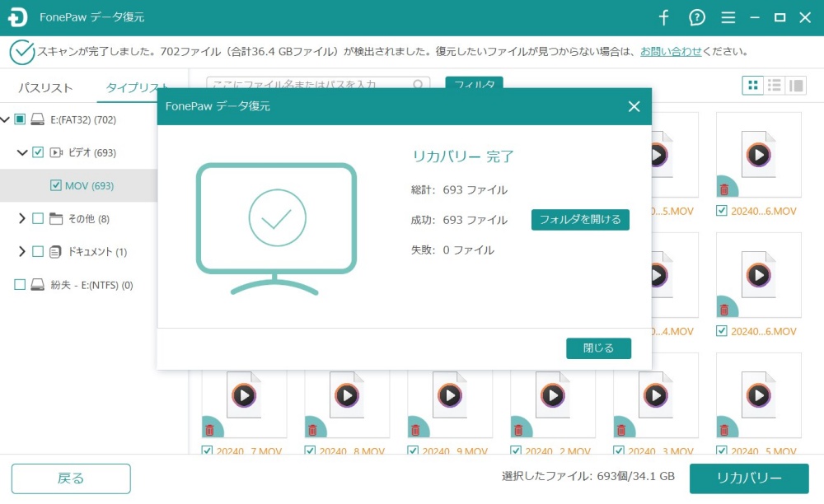The image size is (824, 504).
Task: Click the 戻る back button
Action: click(x=71, y=478)
